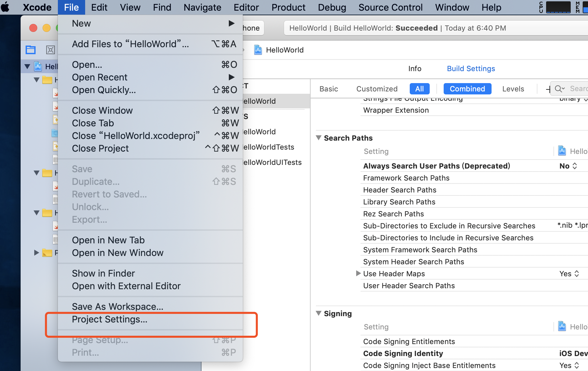Show the Source Control navigator icon

(x=50, y=50)
